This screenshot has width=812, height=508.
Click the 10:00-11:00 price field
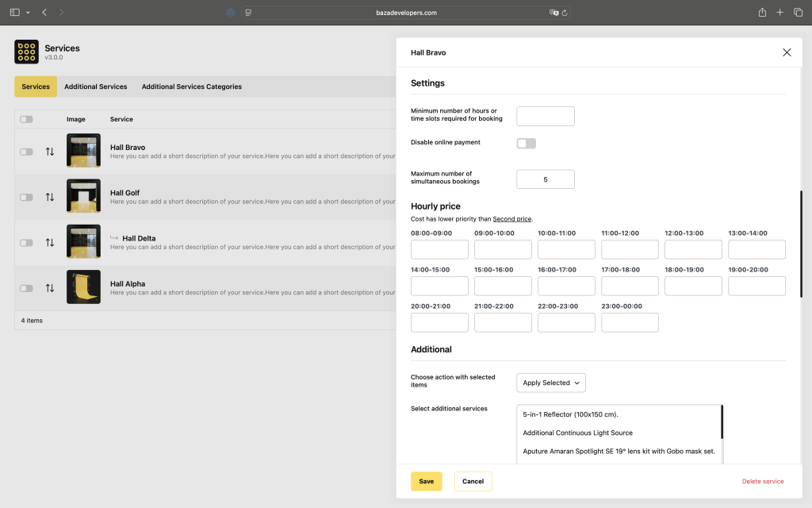(566, 249)
